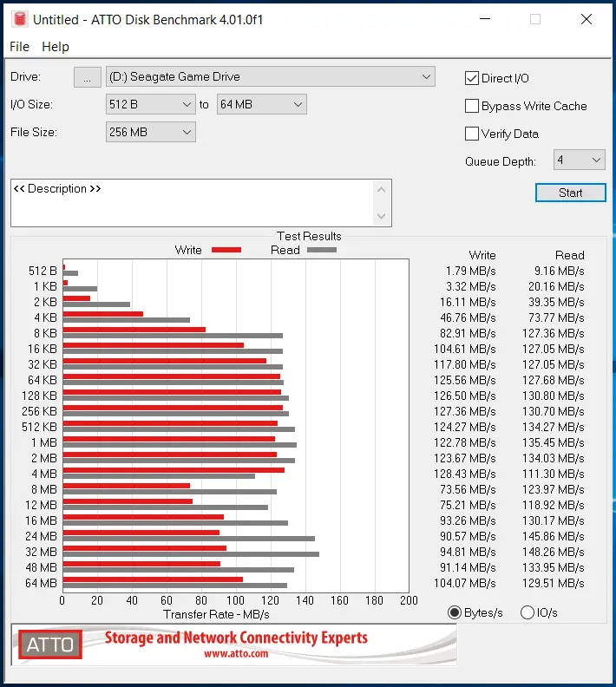The width and height of the screenshot is (616, 687).
Task: Click the gray Read legend swatch
Action: (322, 250)
